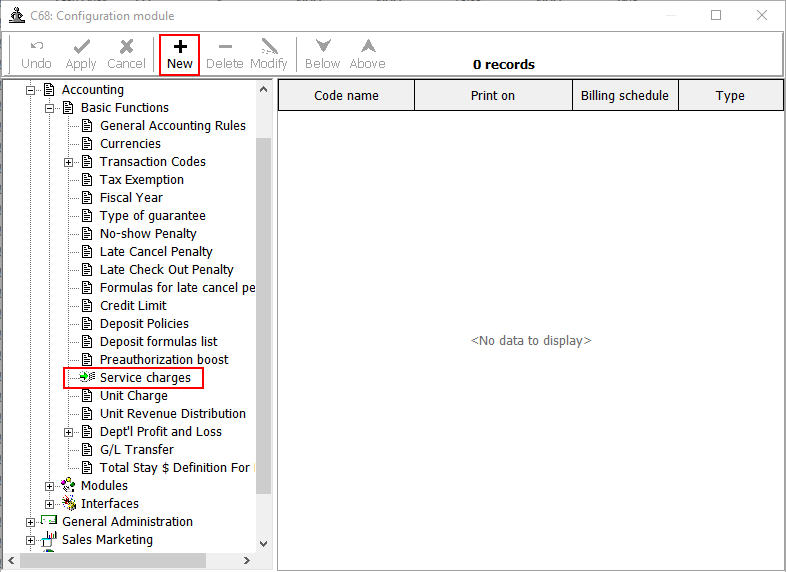This screenshot has width=786, height=572.
Task: Click the Billing schedule column header
Action: pyautogui.click(x=624, y=96)
